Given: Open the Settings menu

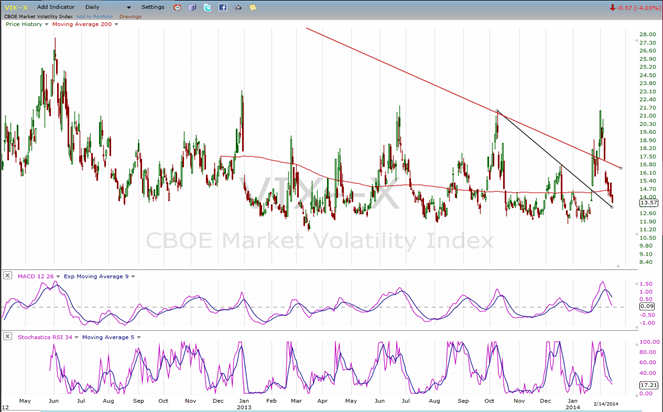Looking at the screenshot, I should 153,7.
